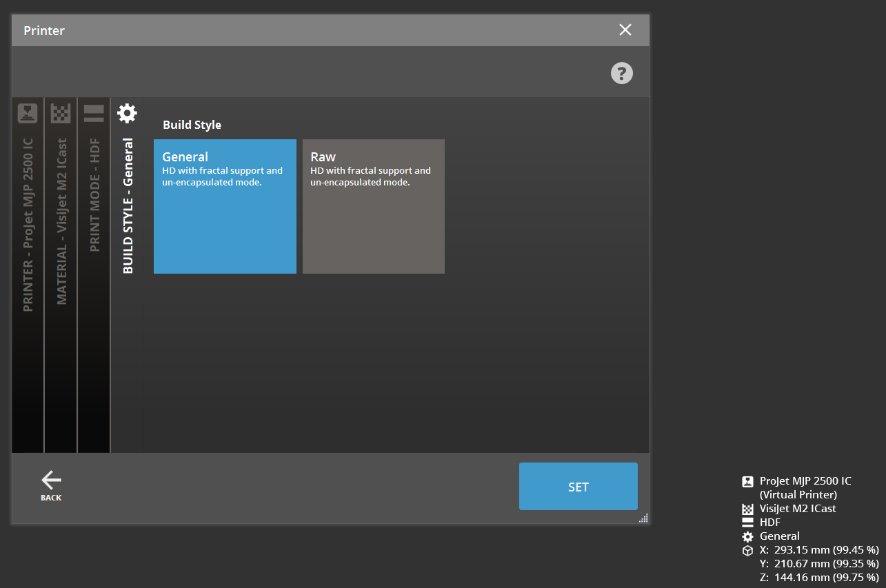Go back using the BACK arrow
Image resolution: width=886 pixels, height=588 pixels.
click(51, 485)
